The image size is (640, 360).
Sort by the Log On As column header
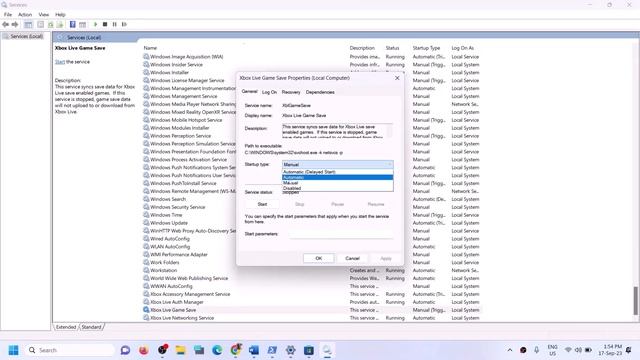[x=462, y=48]
